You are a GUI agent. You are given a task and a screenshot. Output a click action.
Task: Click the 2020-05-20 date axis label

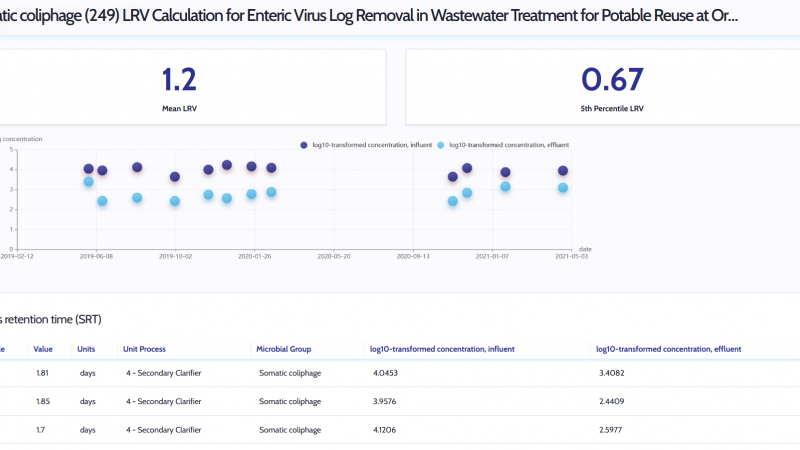[x=334, y=256]
